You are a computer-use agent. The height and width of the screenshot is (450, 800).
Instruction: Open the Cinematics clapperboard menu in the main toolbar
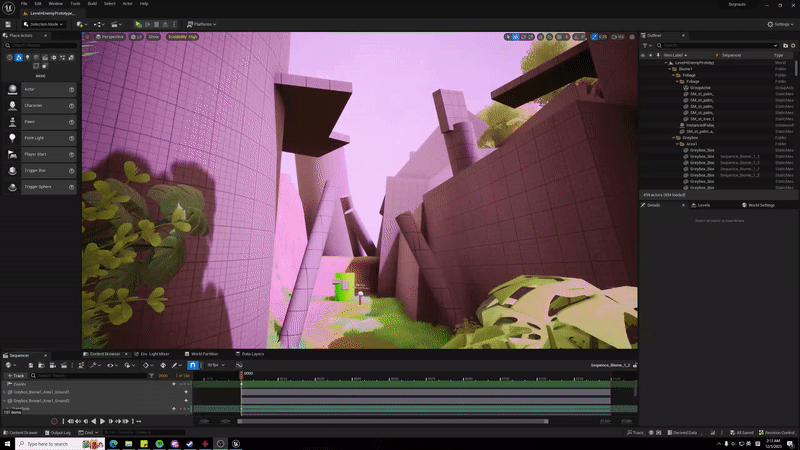pyautogui.click(x=116, y=24)
